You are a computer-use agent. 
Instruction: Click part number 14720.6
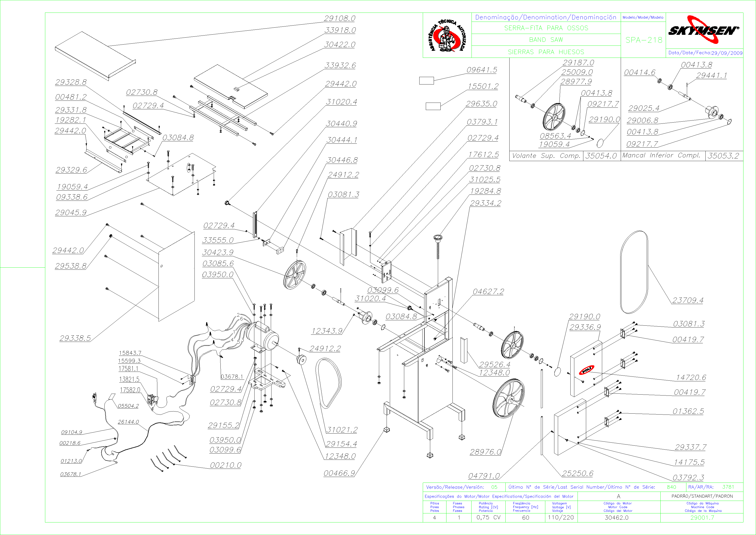tap(691, 378)
